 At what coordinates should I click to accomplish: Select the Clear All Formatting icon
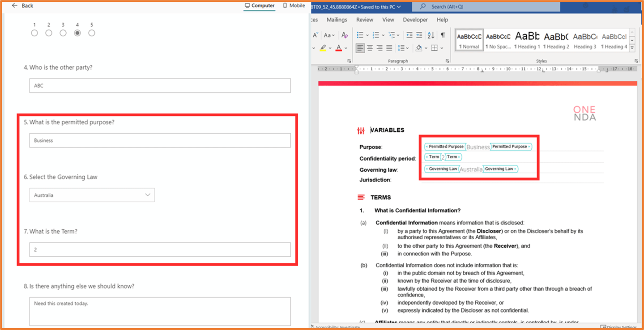[x=345, y=35]
